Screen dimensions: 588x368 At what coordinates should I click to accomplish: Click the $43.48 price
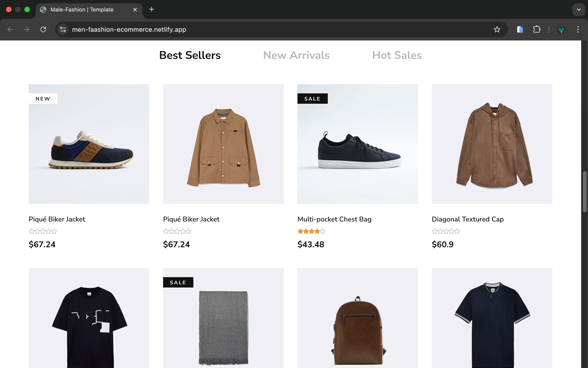(x=311, y=244)
